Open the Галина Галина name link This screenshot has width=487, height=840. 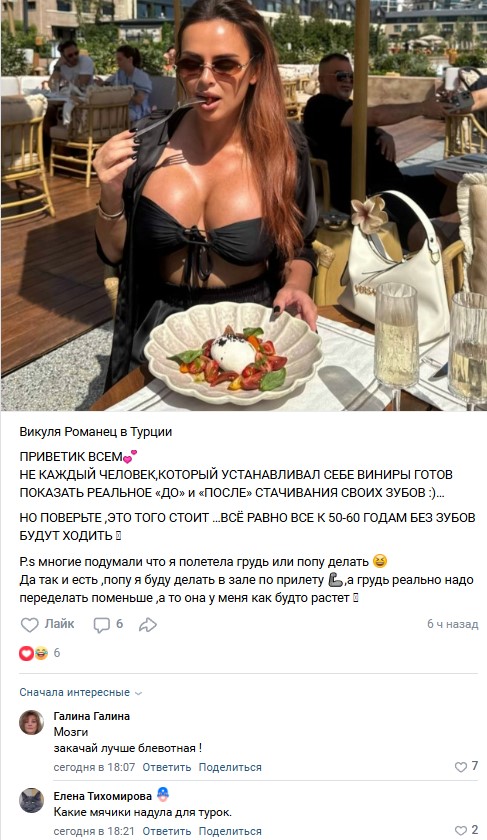92,716
